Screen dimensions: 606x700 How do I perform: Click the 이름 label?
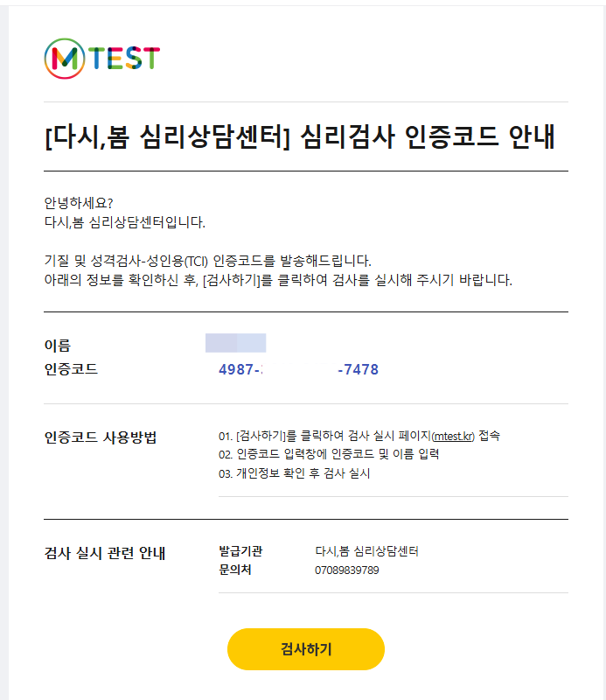[57, 345]
